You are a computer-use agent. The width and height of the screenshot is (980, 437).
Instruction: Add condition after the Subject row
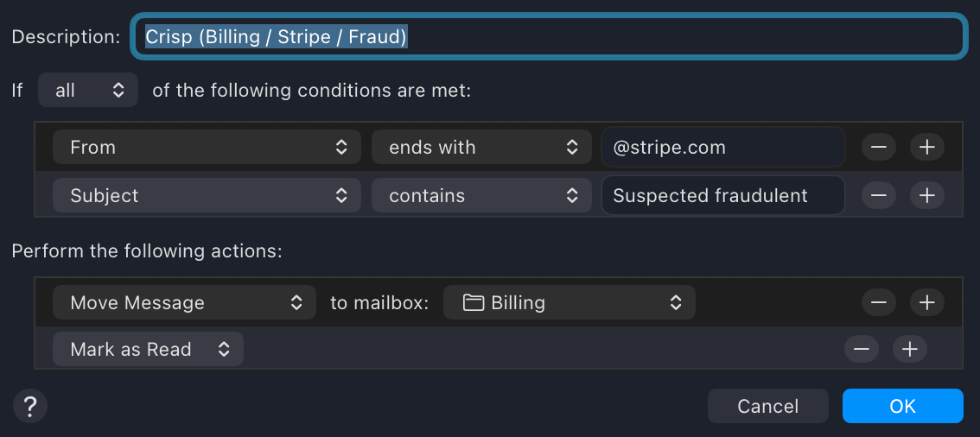pyautogui.click(x=927, y=196)
